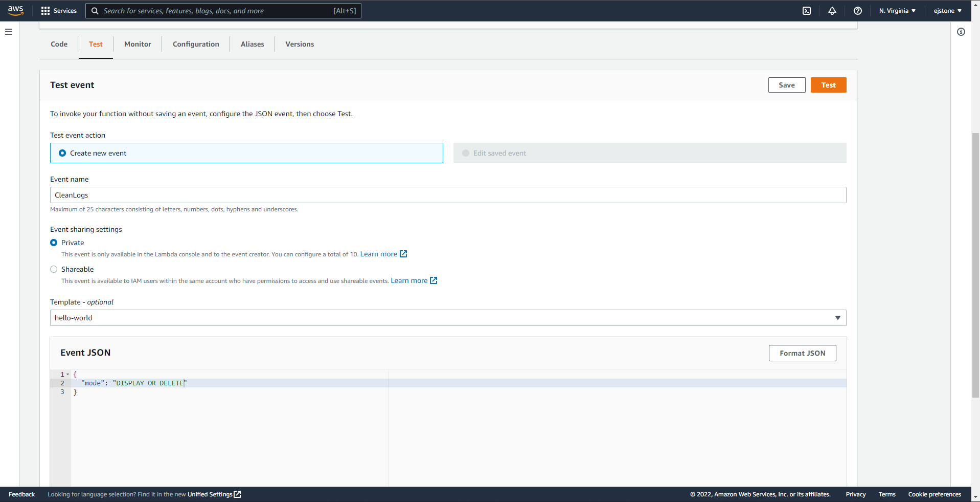This screenshot has width=980, height=502.
Task: Open the N. Virginia region selector
Action: click(897, 11)
